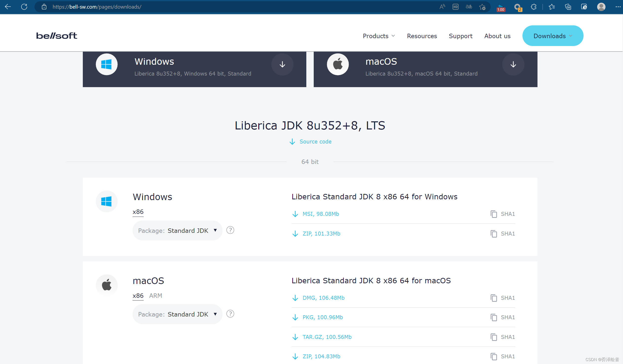Click the browser address bar URL
The image size is (623, 364).
(97, 7)
